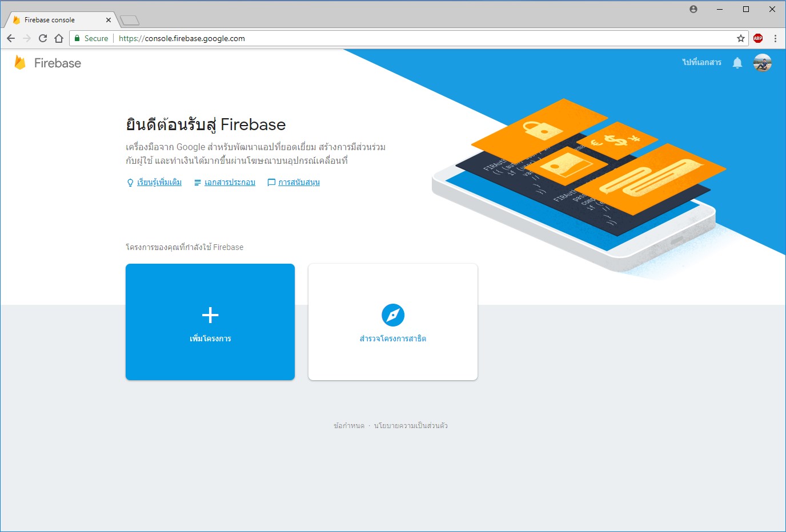Image resolution: width=786 pixels, height=532 pixels.
Task: Click the browser home icon
Action: (59, 38)
